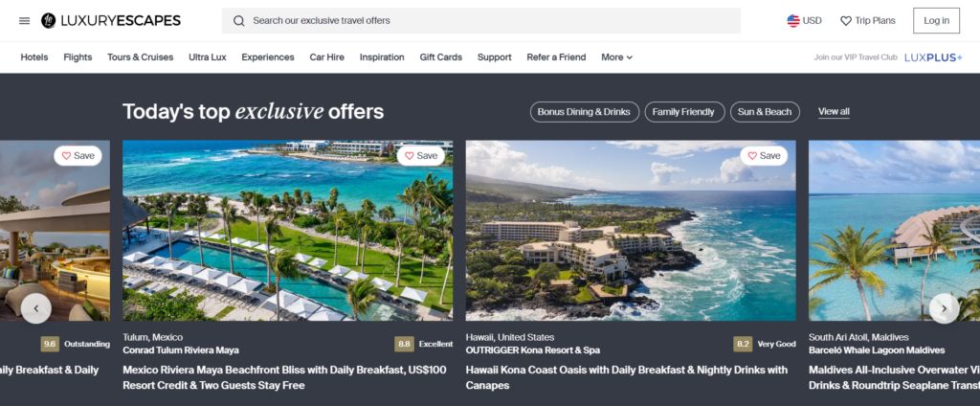The height and width of the screenshot is (406, 980).
Task: Click the Log in button
Action: tap(936, 21)
